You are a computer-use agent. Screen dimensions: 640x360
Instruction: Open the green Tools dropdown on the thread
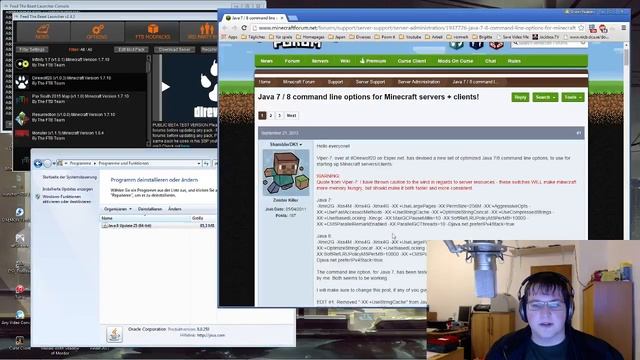click(x=573, y=97)
